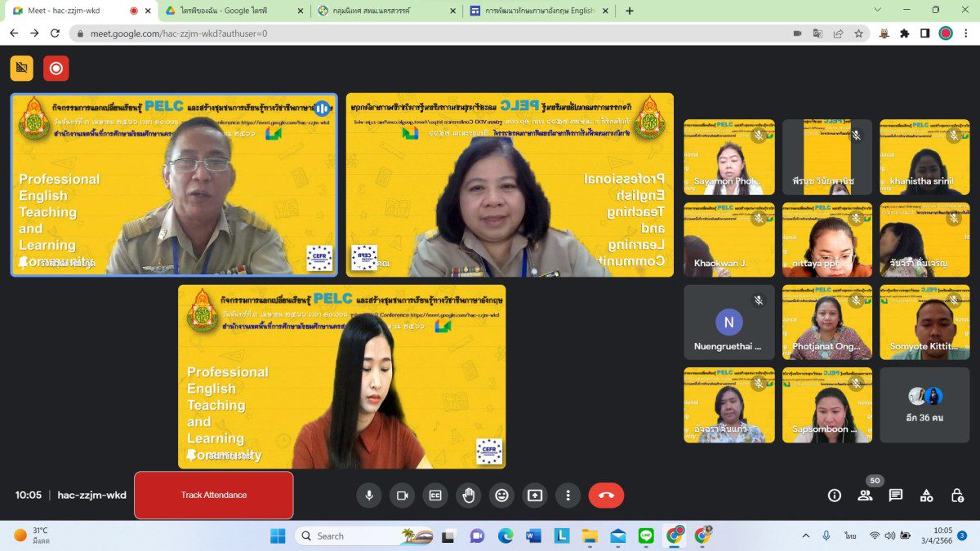The width and height of the screenshot is (980, 551).
Task: Show the participants people panel
Action: coord(865,495)
